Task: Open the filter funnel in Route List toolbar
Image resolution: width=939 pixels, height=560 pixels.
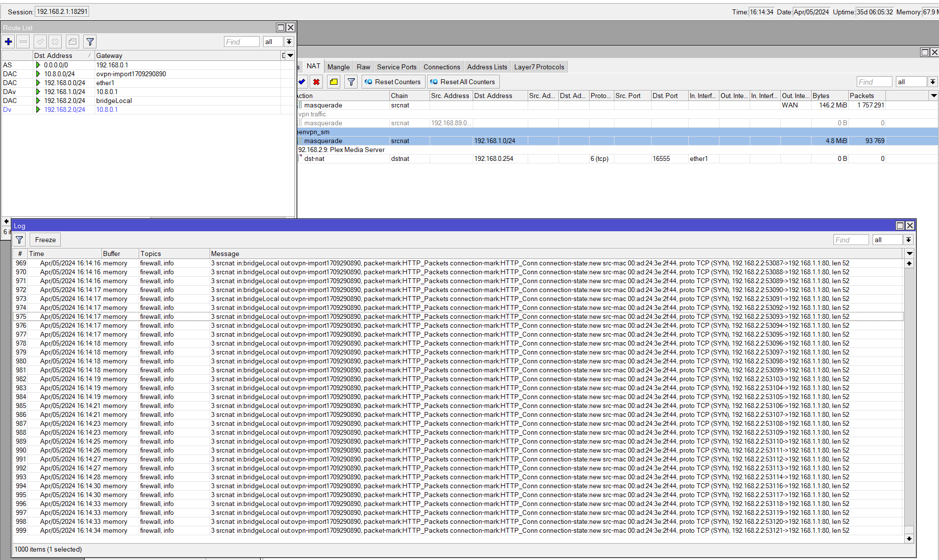Action: coord(90,42)
